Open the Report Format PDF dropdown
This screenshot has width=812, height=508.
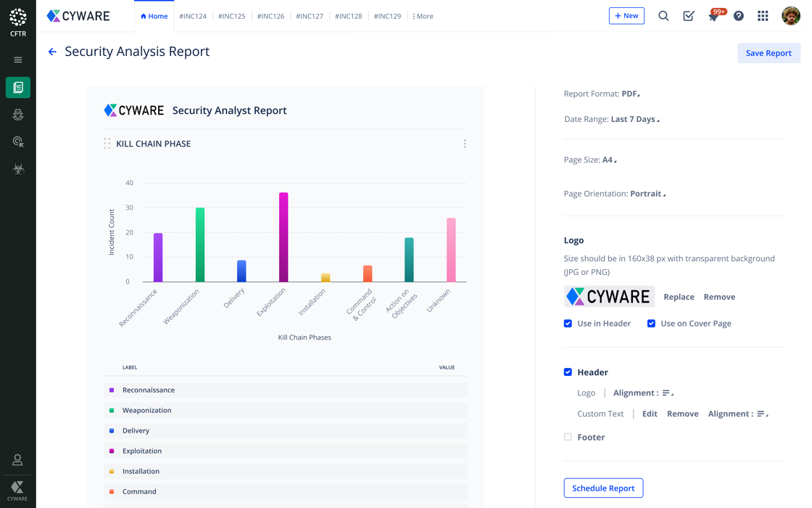(630, 94)
